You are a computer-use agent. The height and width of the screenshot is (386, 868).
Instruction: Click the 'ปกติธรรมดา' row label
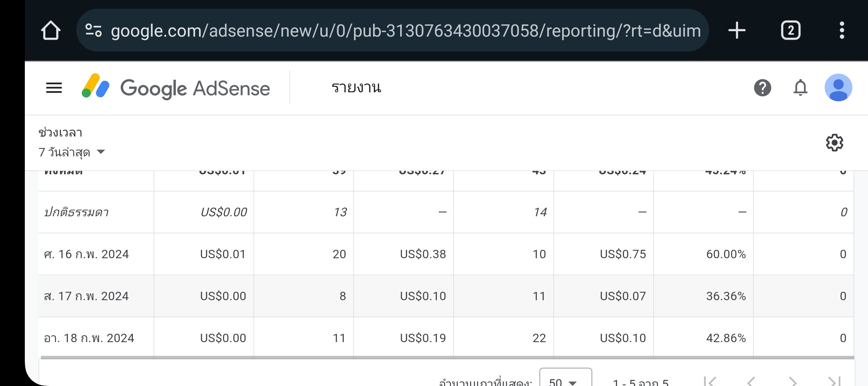(76, 212)
